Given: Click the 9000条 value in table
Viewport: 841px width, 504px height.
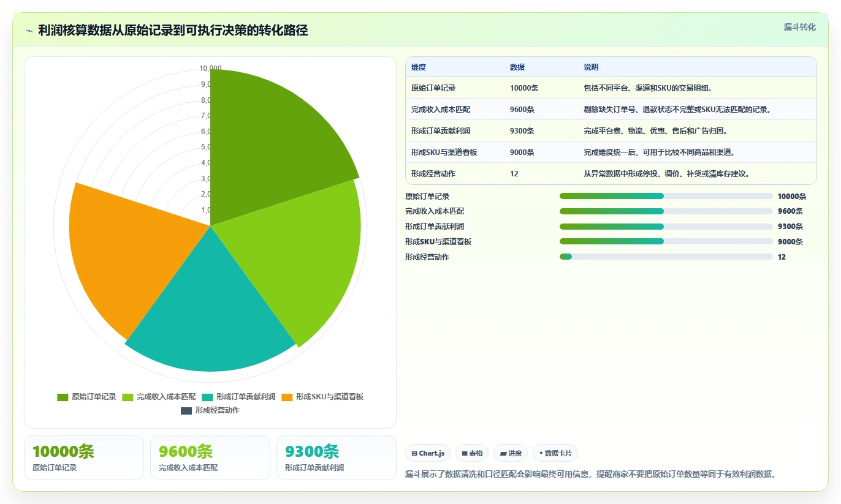Looking at the screenshot, I should (x=522, y=152).
